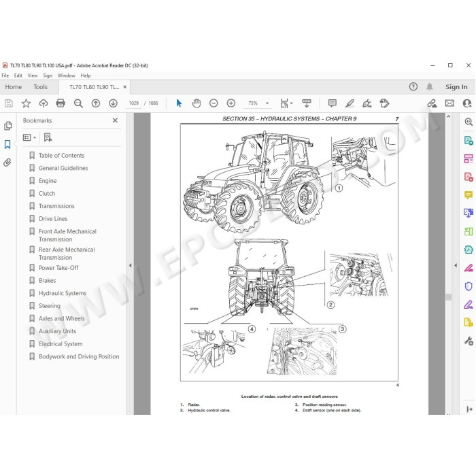Screen dimensions: 476x476
Task: Click the page number input field
Action: coord(133,103)
